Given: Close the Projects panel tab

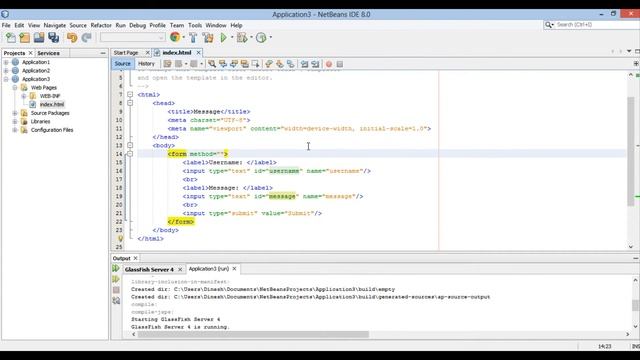Looking at the screenshot, I should click(30, 53).
